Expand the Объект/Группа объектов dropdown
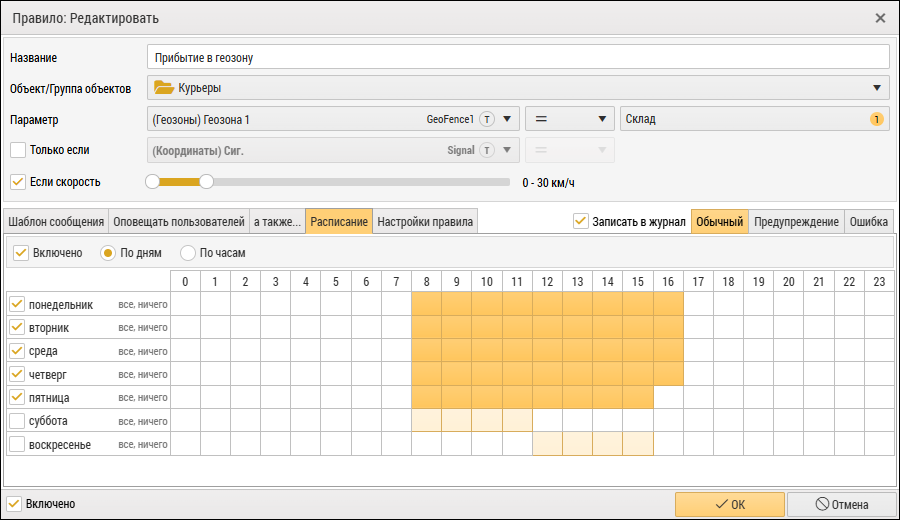 coord(877,88)
